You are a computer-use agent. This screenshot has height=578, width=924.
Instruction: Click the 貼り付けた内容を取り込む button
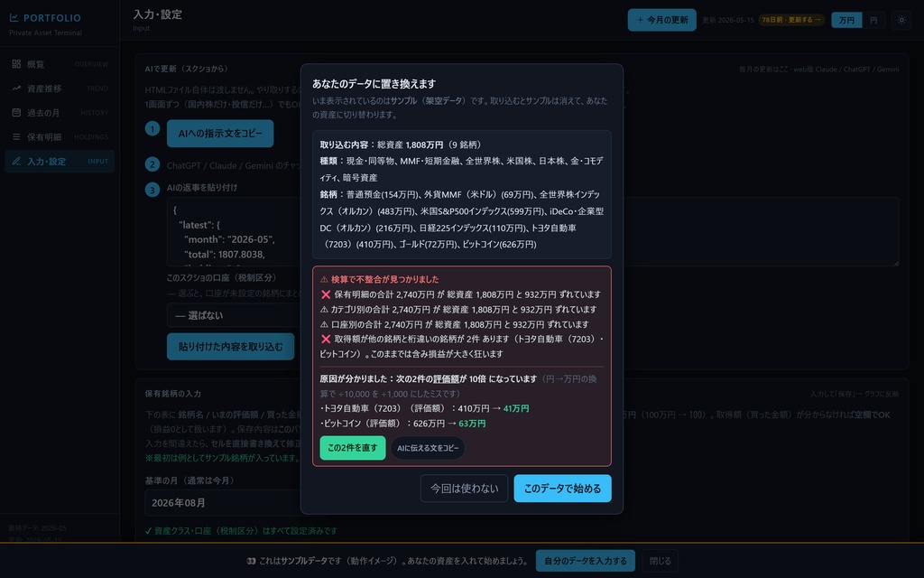(x=230, y=346)
